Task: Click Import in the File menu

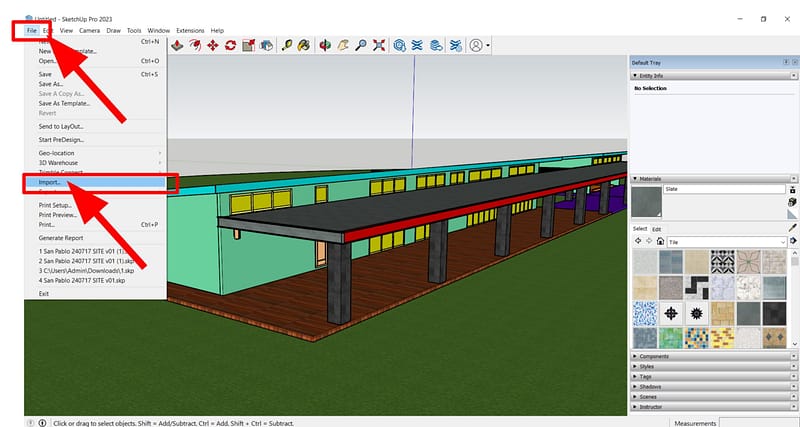Action: (x=50, y=183)
